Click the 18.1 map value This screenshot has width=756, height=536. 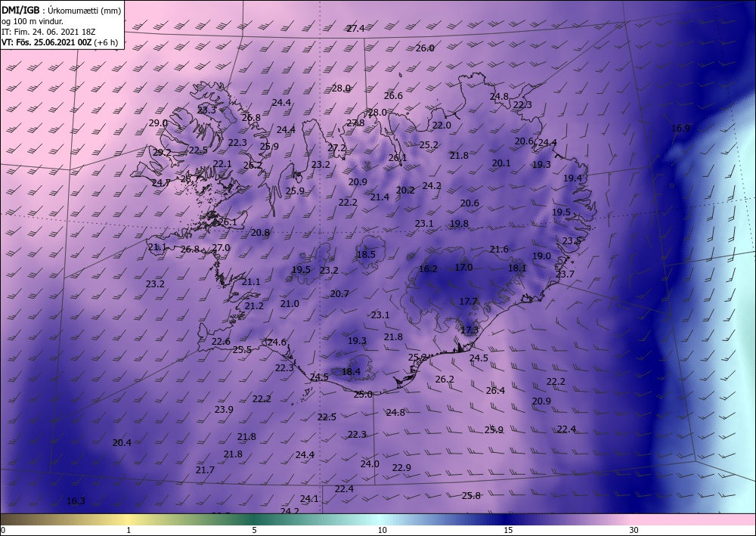(517, 268)
